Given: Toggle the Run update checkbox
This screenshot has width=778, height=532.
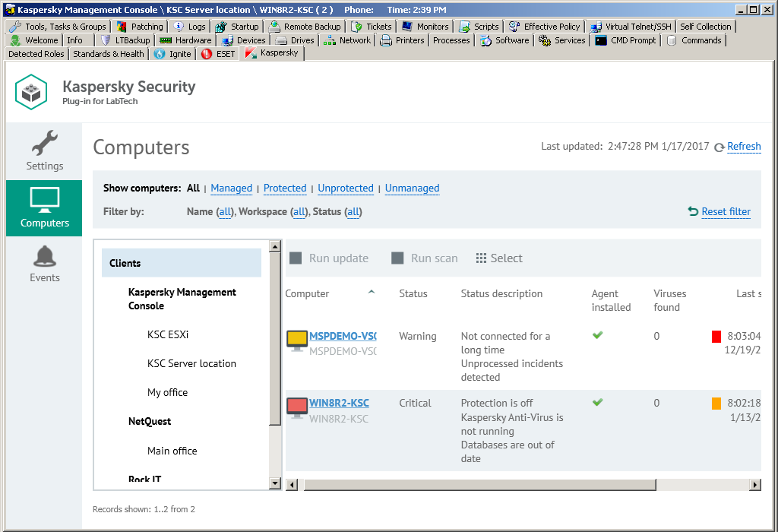Looking at the screenshot, I should 296,258.
